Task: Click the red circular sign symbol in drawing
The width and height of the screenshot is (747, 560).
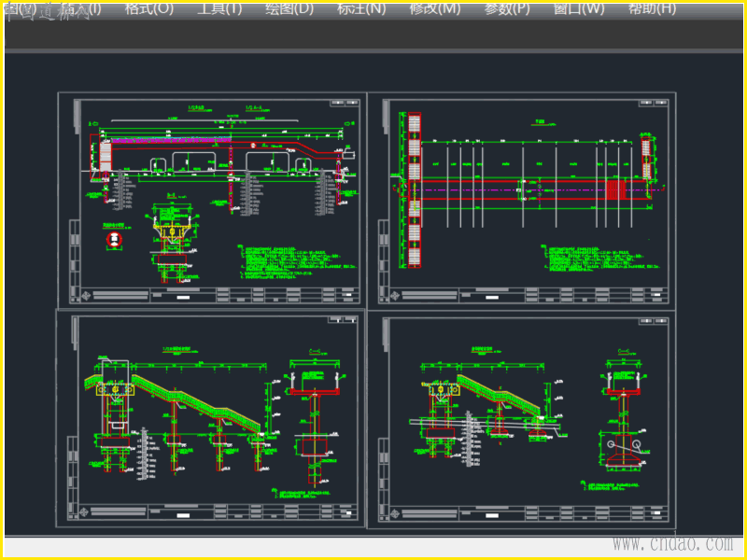Action: pos(114,240)
